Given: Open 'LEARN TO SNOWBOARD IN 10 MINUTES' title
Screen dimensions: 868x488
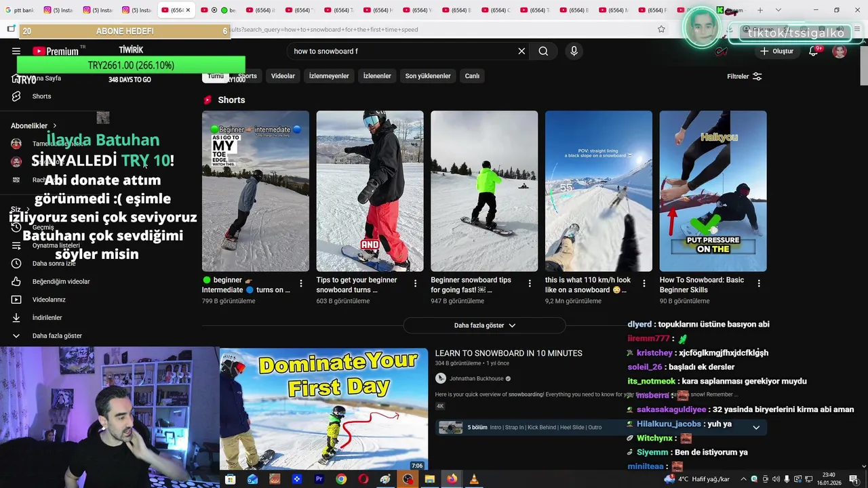Looking at the screenshot, I should (509, 353).
